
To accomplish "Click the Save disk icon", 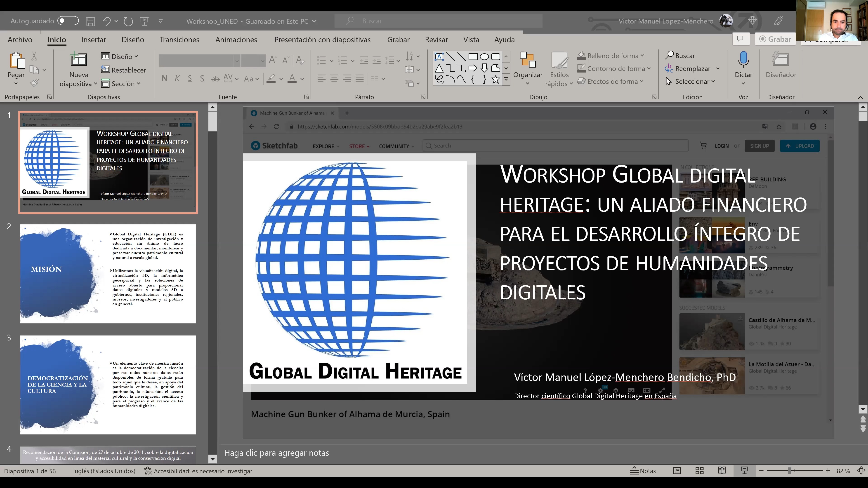I will click(90, 21).
